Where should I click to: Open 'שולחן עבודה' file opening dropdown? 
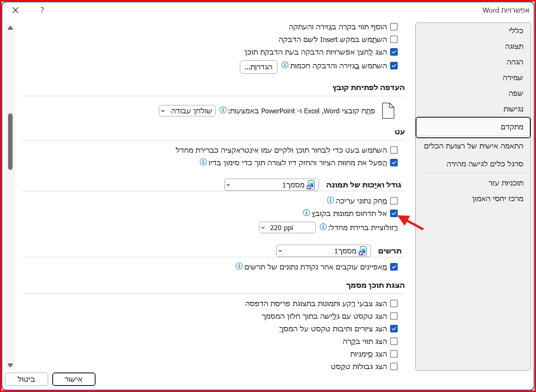pos(187,111)
